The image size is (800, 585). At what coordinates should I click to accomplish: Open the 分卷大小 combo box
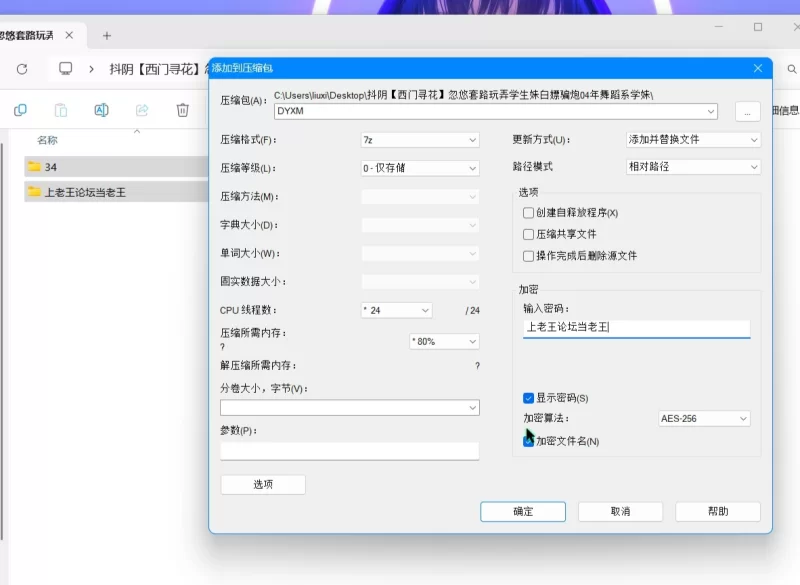(x=349, y=408)
